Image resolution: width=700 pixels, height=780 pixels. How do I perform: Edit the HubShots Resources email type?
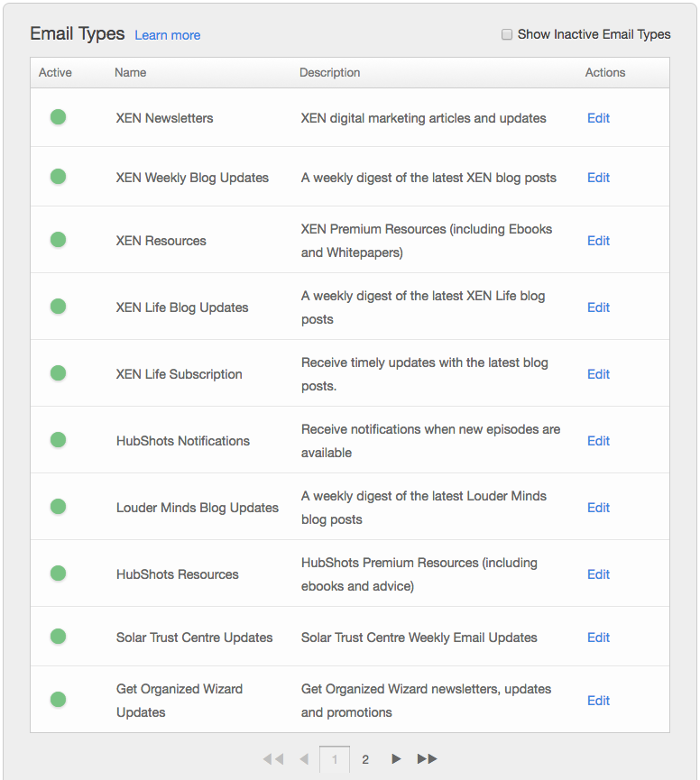pyautogui.click(x=598, y=574)
